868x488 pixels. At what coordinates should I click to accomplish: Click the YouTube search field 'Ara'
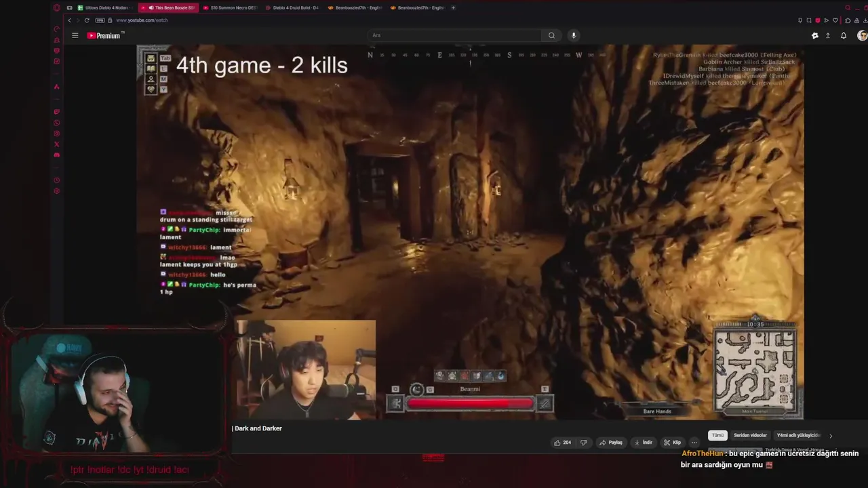454,35
